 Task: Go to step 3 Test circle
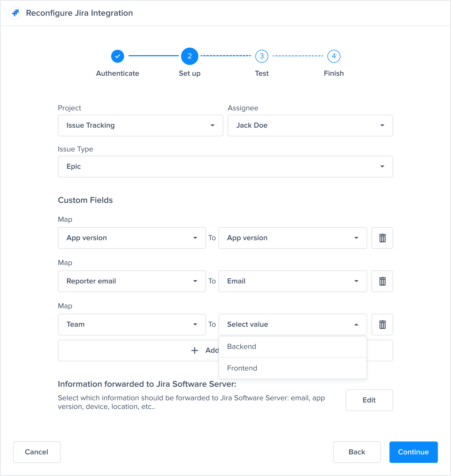coord(262,56)
